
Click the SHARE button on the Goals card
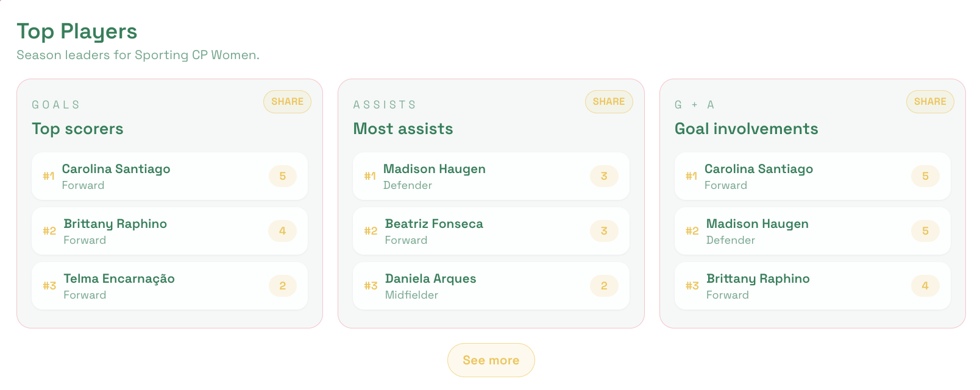[x=286, y=101]
